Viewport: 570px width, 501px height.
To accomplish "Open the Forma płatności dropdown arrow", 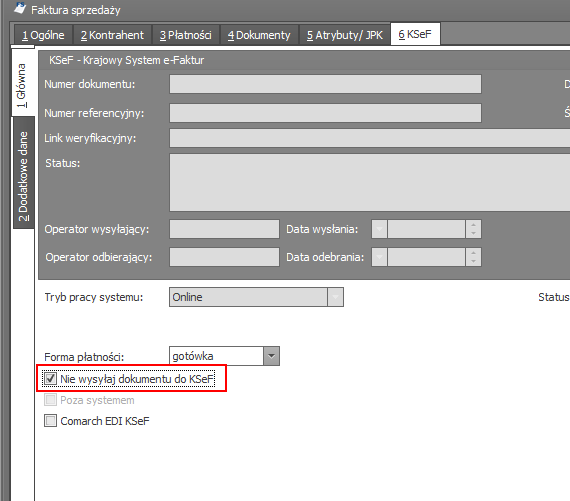I will pyautogui.click(x=271, y=356).
